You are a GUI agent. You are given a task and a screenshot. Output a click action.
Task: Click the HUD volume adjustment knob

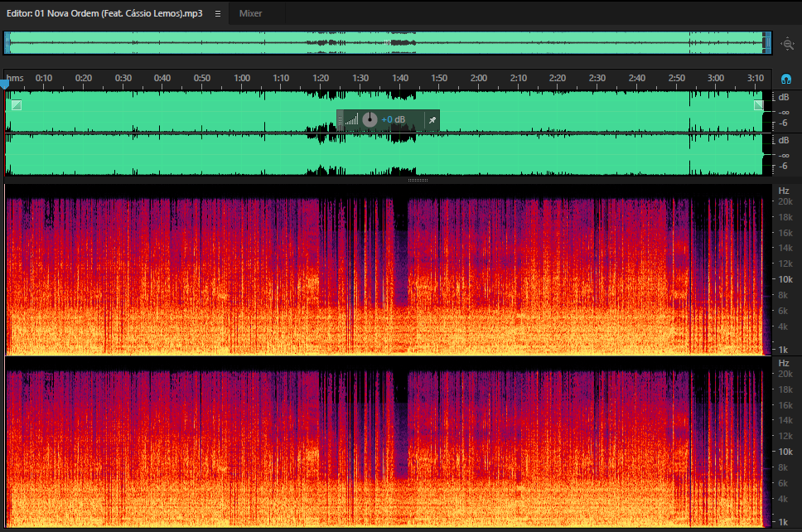pos(370,119)
